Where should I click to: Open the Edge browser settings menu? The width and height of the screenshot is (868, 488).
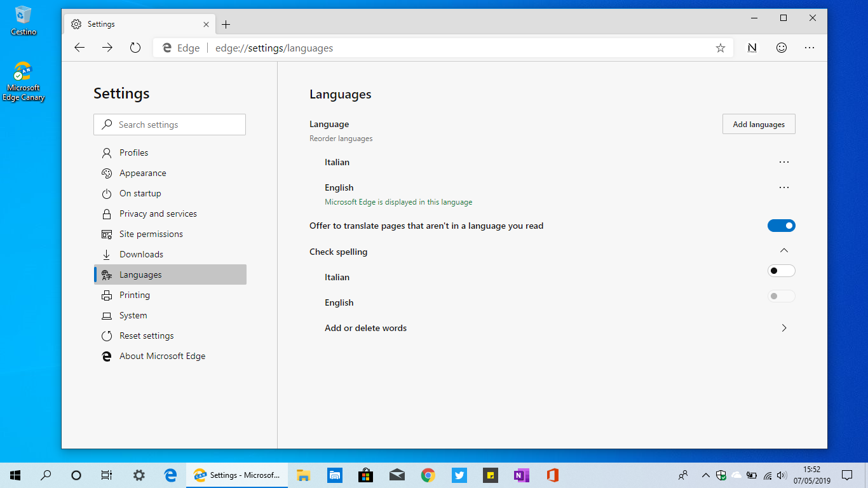[809, 48]
